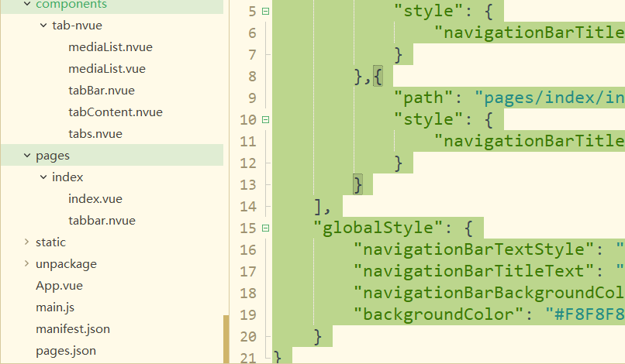Click closing bracket "]," on line 14
This screenshot has height=364, width=625.
pos(322,207)
